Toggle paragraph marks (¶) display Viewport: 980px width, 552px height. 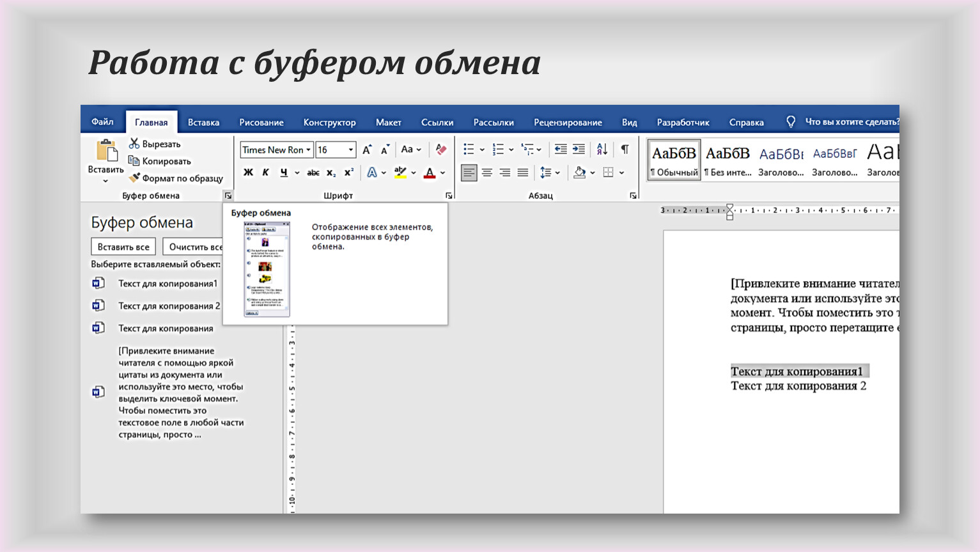625,149
